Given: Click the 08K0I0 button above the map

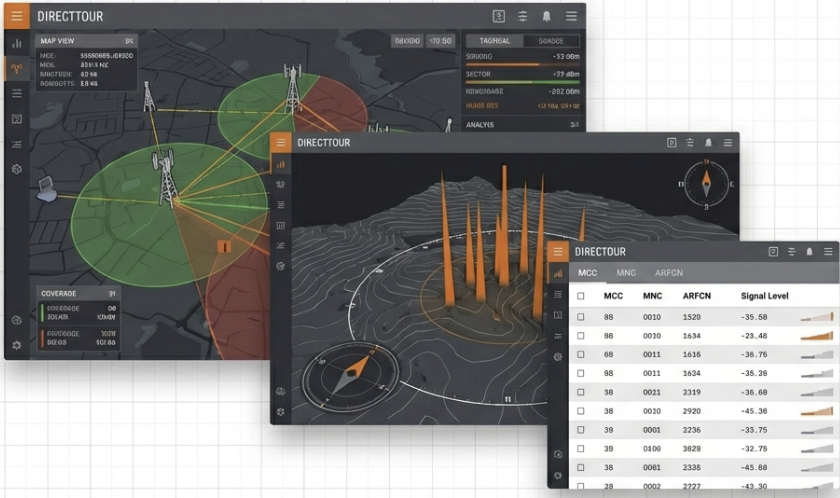Looking at the screenshot, I should pos(407,41).
